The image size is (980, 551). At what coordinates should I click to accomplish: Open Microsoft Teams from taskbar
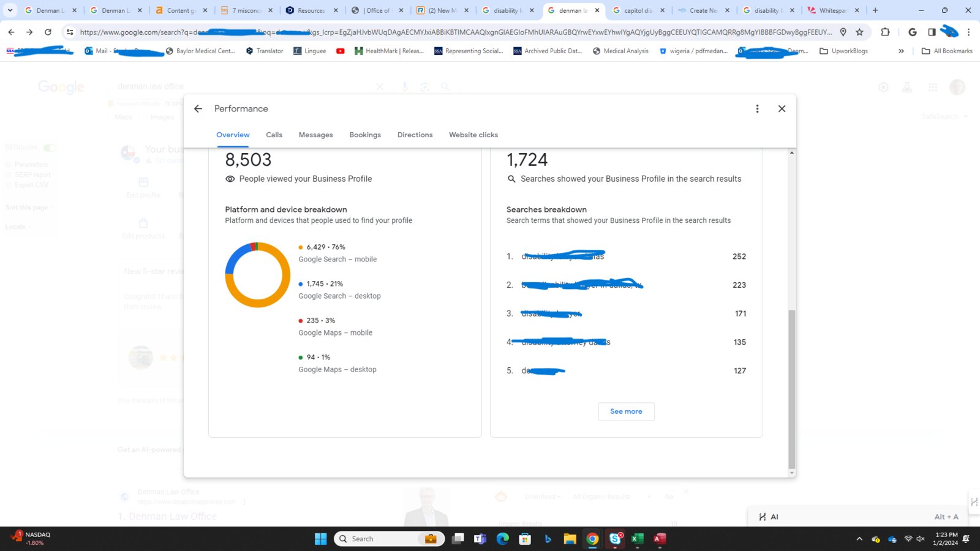click(x=480, y=539)
